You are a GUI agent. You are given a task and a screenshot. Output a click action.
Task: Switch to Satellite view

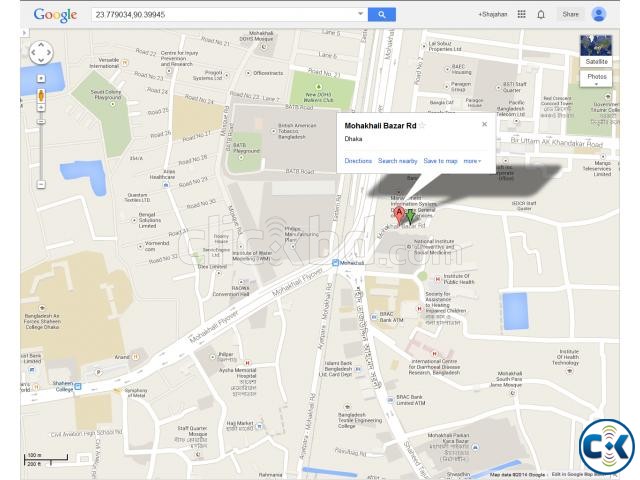tap(596, 51)
